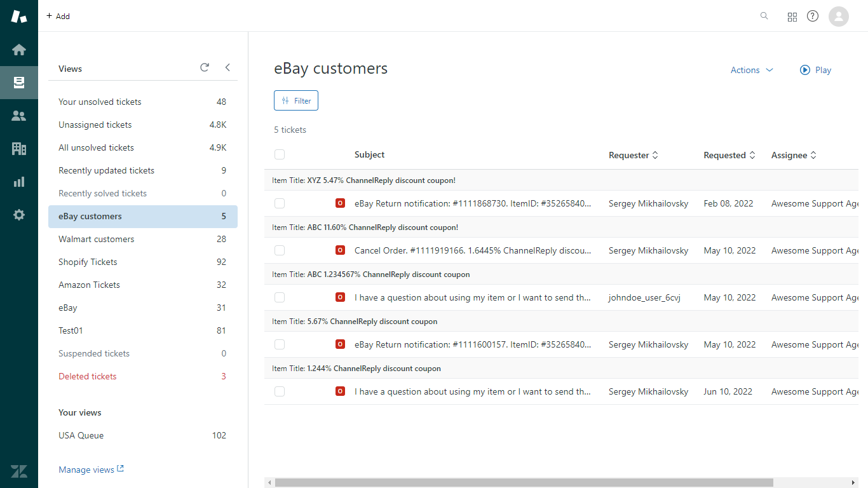Click requester johndoe_user_6cvj
Image resolution: width=868 pixels, height=488 pixels.
tap(644, 297)
